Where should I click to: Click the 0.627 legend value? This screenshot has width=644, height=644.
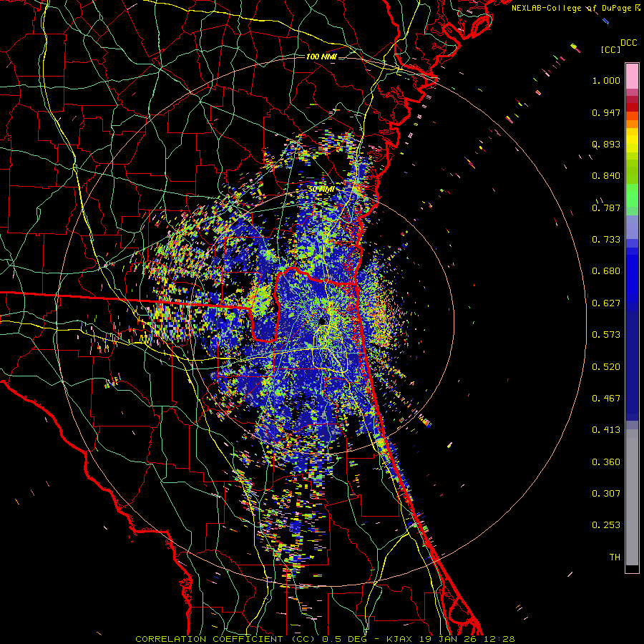point(606,303)
